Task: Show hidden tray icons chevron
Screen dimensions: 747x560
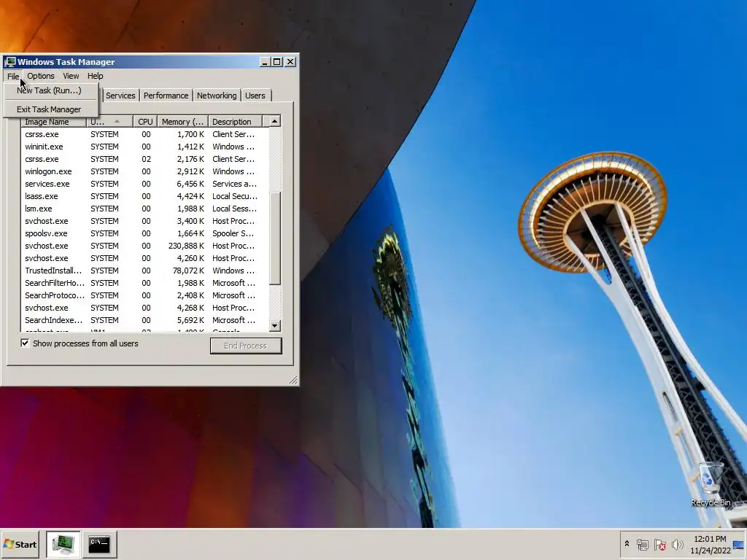Action: click(627, 544)
